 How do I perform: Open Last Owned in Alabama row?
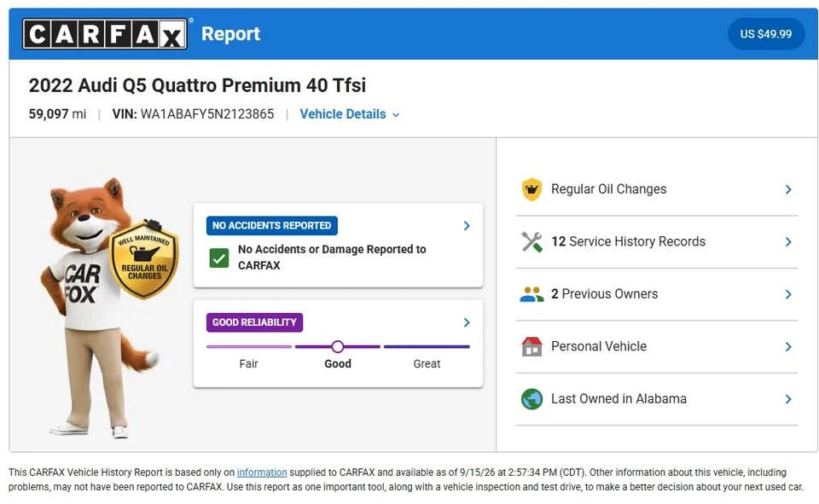[x=657, y=399]
